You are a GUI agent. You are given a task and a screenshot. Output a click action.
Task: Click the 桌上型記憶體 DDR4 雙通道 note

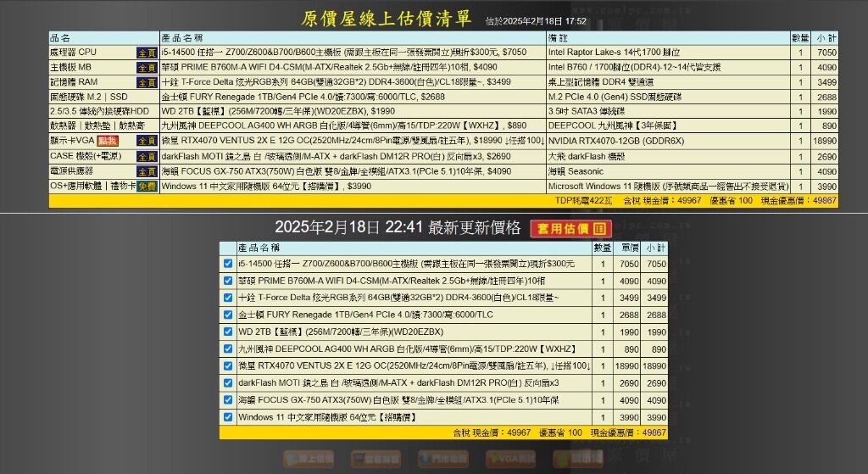point(601,82)
